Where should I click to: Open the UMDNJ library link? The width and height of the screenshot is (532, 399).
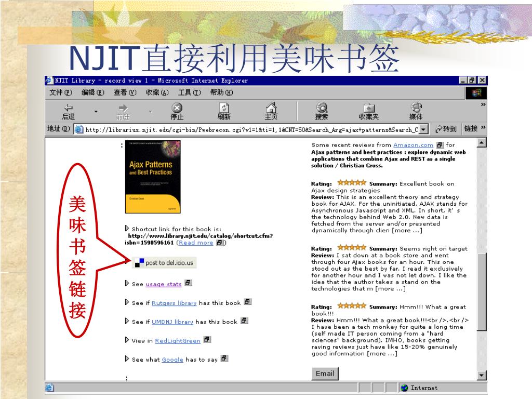click(172, 322)
